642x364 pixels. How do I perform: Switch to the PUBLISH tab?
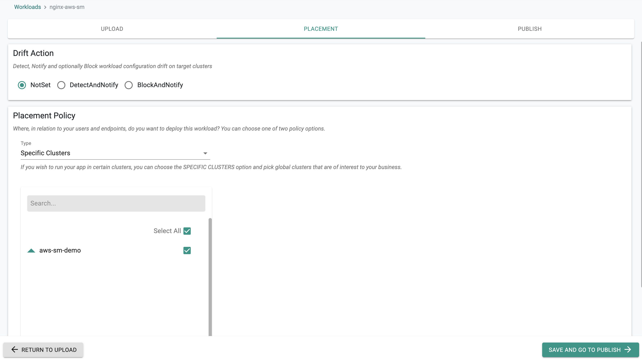[530, 29]
